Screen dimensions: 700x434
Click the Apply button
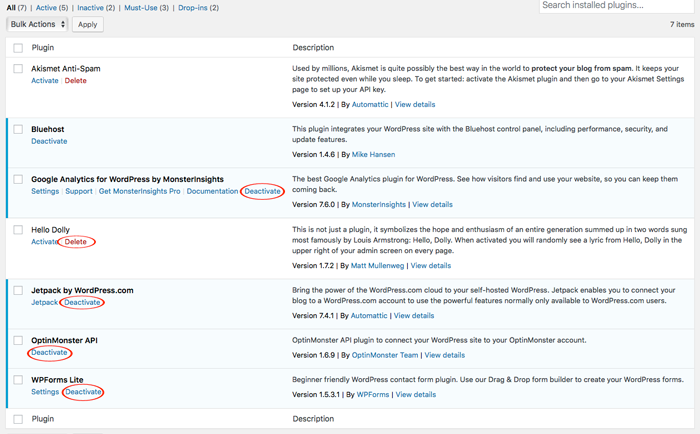point(88,24)
